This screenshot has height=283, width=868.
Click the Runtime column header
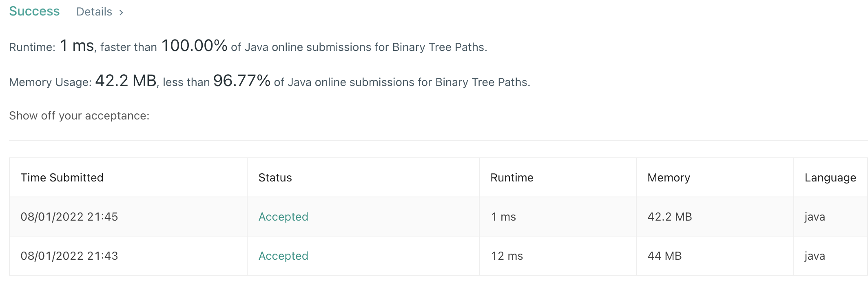(x=511, y=177)
